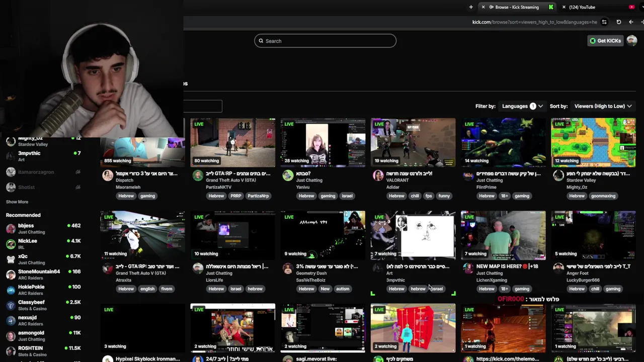Open Viewers (High to Low) sort dropdown
The height and width of the screenshot is (362, 644).
click(603, 106)
